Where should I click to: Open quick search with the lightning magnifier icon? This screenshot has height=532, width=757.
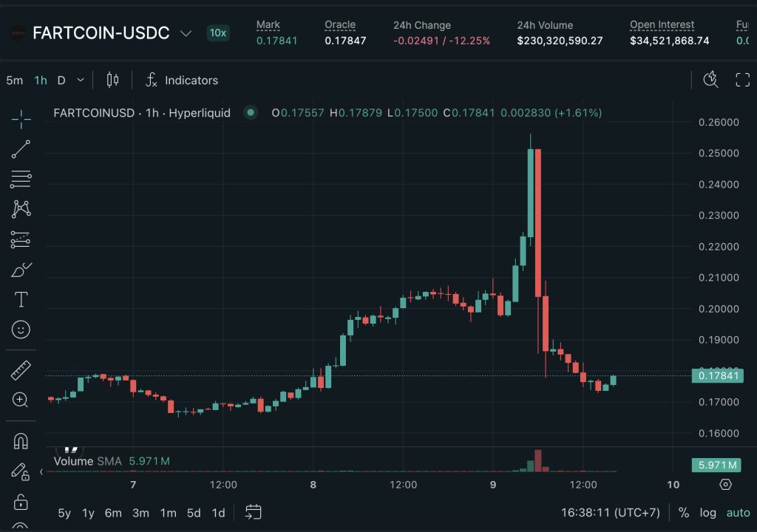coord(710,80)
